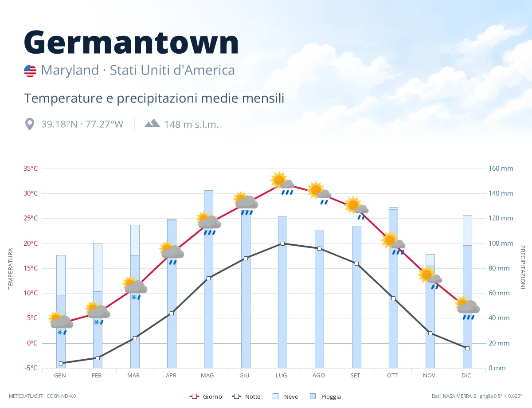Click the Germantown title
Screen dimensions: 532x408
pos(131,42)
